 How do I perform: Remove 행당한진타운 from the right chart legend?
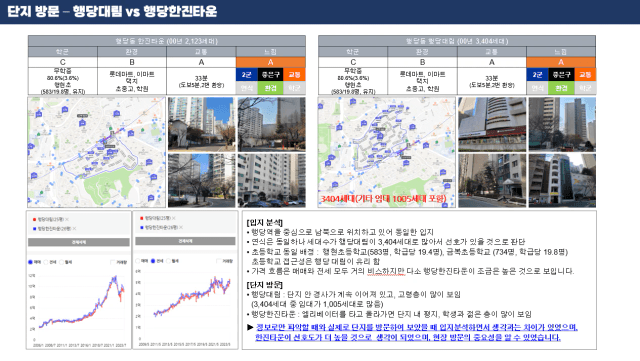[181, 227]
